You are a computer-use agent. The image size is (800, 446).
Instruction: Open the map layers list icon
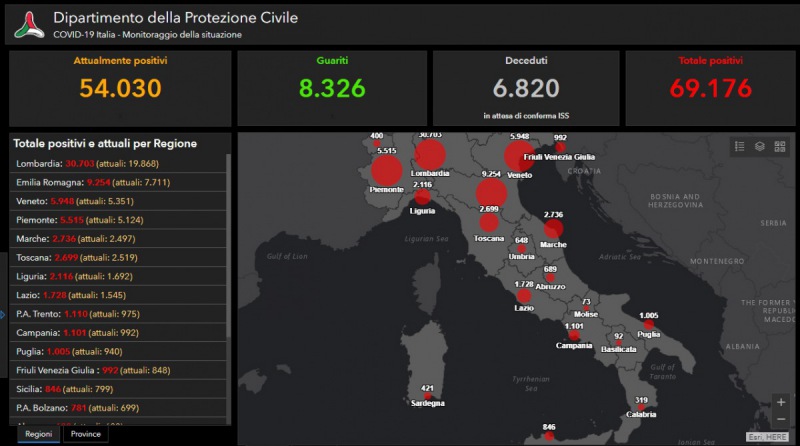click(760, 146)
